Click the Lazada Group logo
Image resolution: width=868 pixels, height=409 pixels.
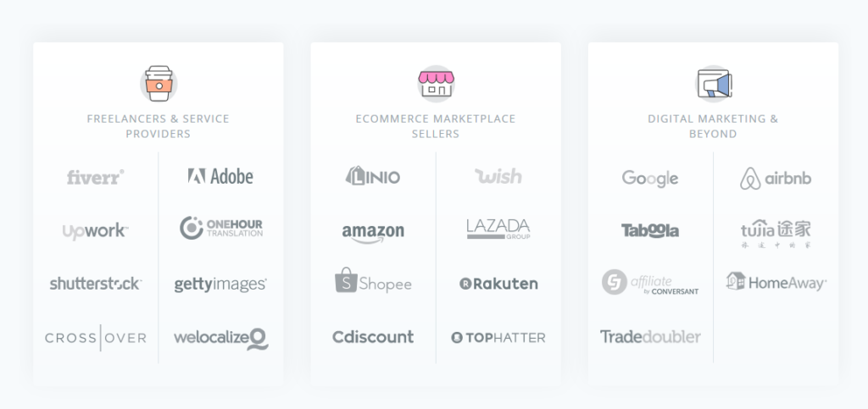click(x=498, y=229)
